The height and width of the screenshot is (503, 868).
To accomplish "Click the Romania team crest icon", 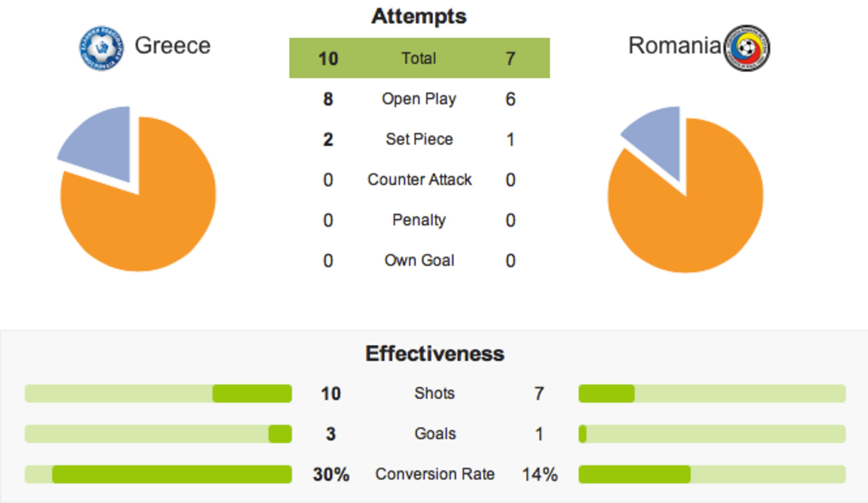I will click(747, 48).
